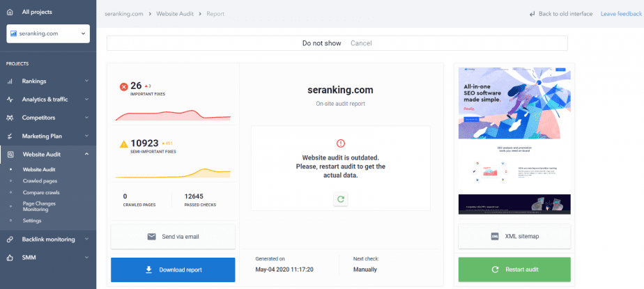Go to seranking.com breadcrumb

coord(123,13)
